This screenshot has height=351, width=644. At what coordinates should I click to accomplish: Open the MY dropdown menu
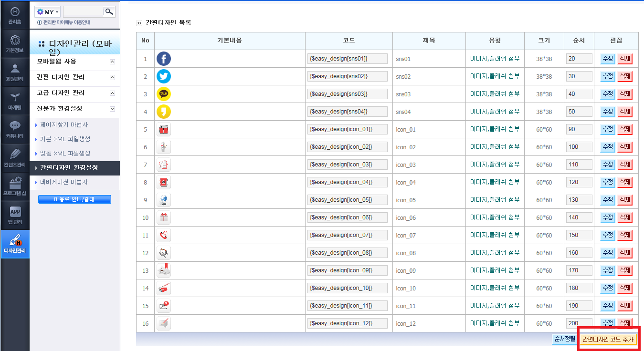tap(48, 11)
